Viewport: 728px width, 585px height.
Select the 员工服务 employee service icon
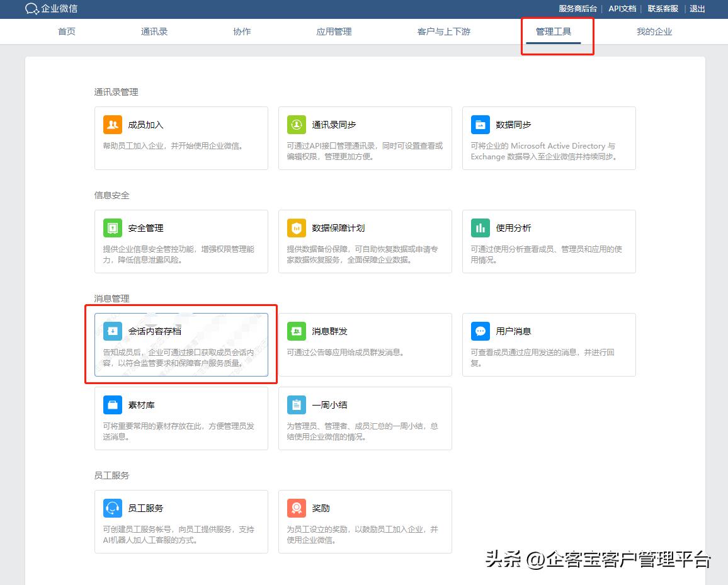[x=112, y=508]
